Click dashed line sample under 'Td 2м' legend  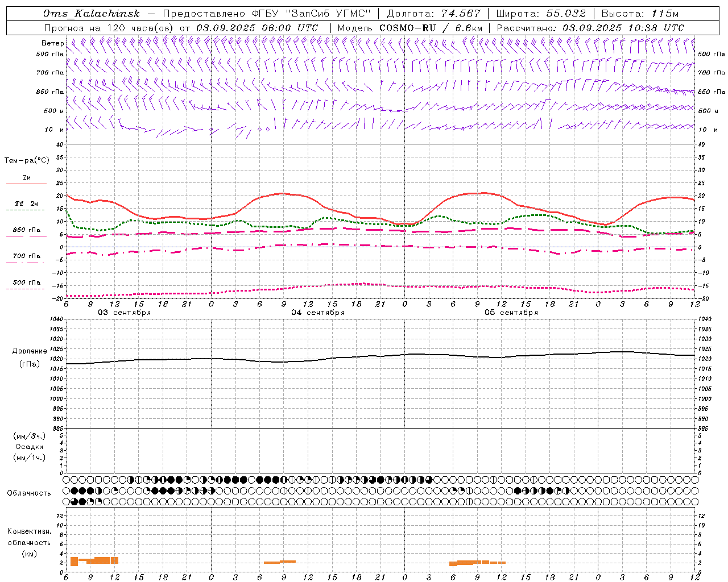(26, 210)
